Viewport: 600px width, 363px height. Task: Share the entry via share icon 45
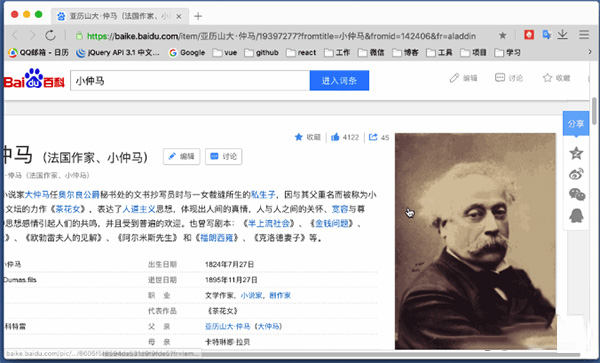pos(379,137)
